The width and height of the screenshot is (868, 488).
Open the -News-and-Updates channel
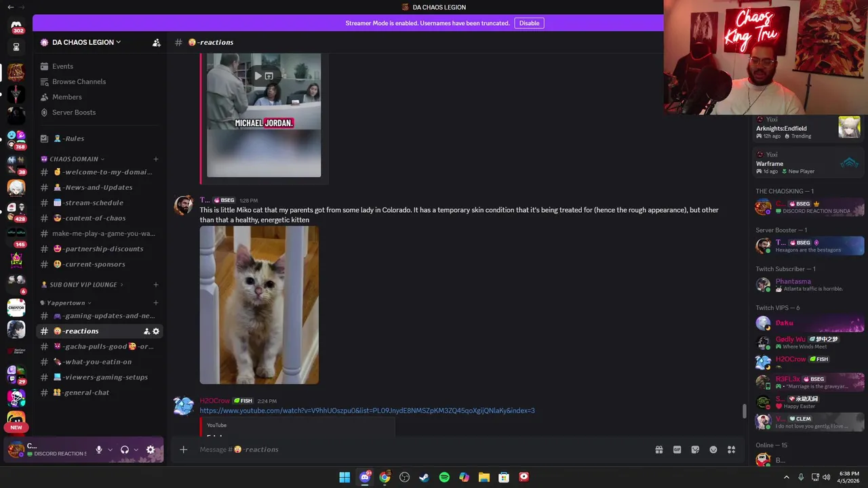99,188
